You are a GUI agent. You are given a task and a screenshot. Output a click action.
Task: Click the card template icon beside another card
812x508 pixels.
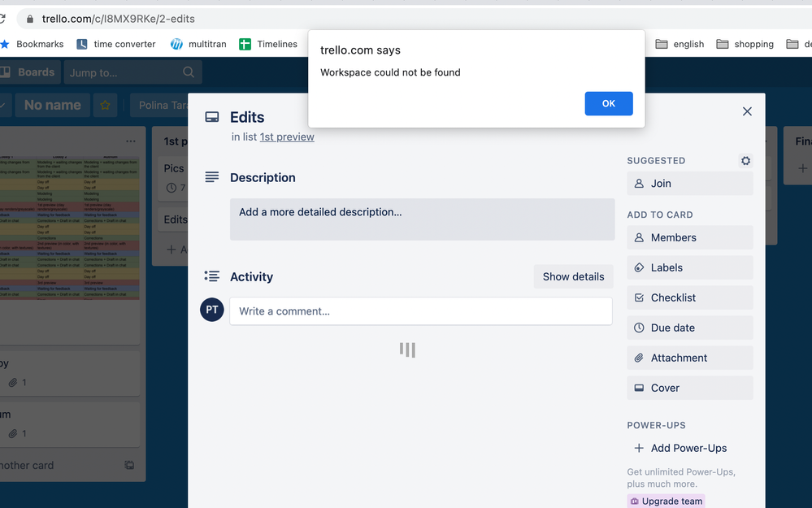(129, 465)
